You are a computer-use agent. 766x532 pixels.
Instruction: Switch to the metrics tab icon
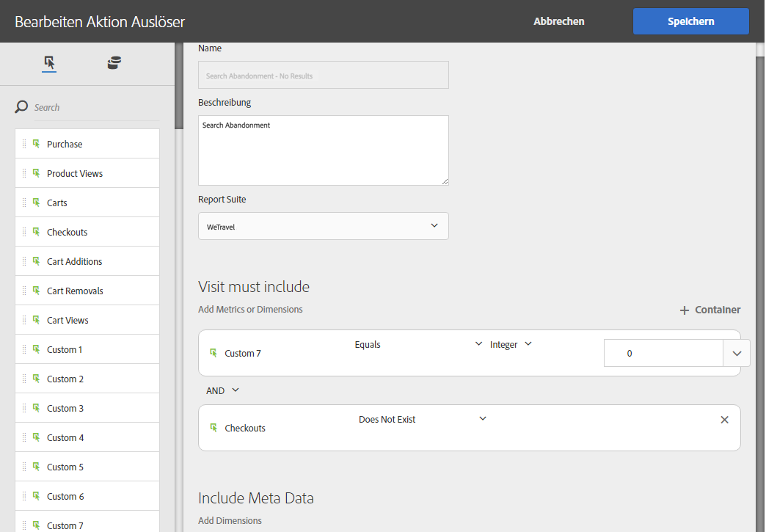coord(49,63)
